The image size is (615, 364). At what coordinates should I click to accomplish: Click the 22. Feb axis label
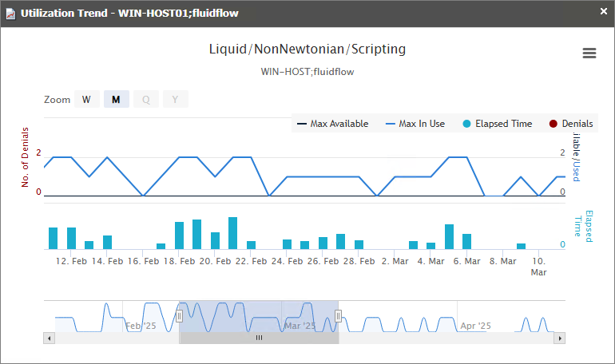(x=251, y=261)
